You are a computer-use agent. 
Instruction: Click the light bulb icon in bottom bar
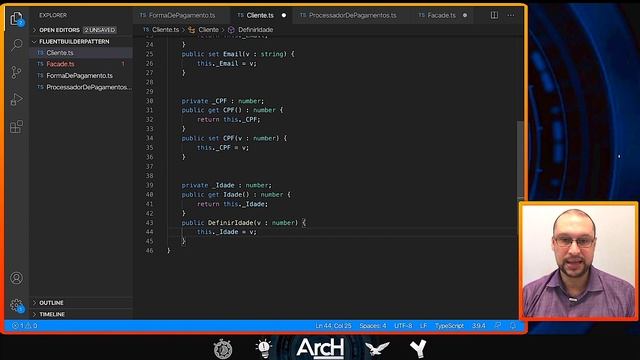264,349
